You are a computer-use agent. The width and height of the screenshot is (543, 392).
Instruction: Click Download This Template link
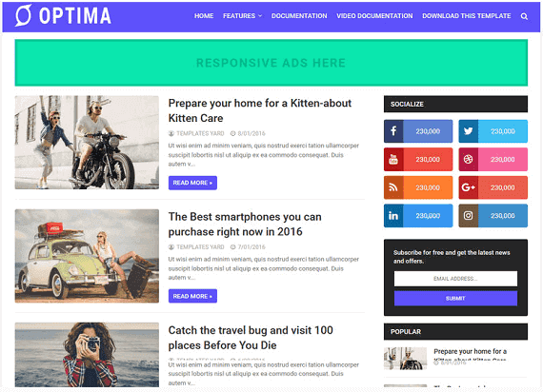pyautogui.click(x=466, y=16)
